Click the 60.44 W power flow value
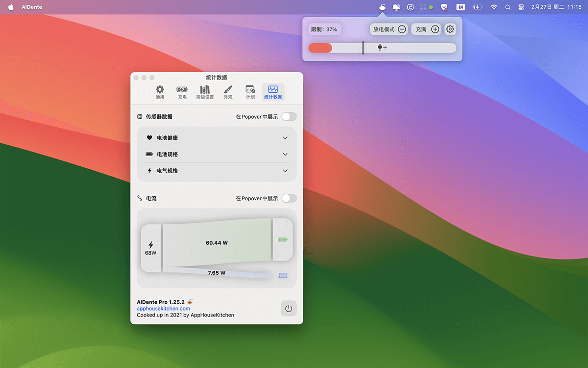This screenshot has width=588, height=368. point(217,243)
